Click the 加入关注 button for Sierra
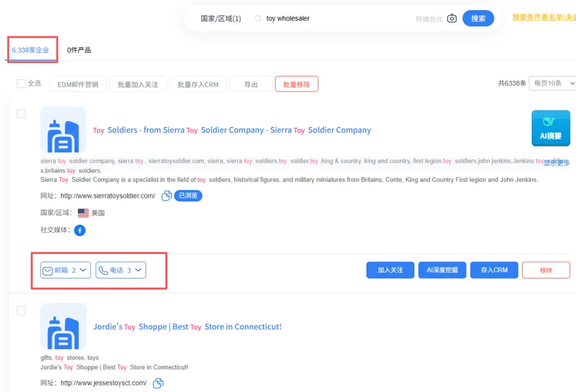 [x=390, y=270]
